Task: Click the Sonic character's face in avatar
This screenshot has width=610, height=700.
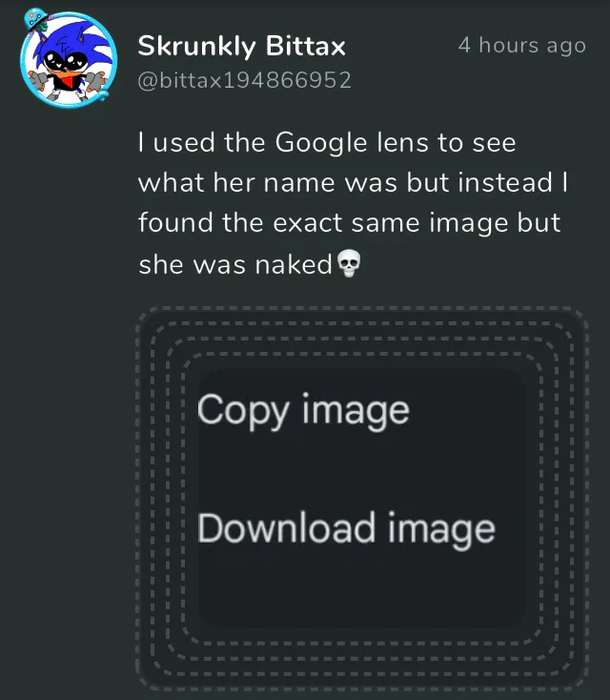Action: click(67, 61)
